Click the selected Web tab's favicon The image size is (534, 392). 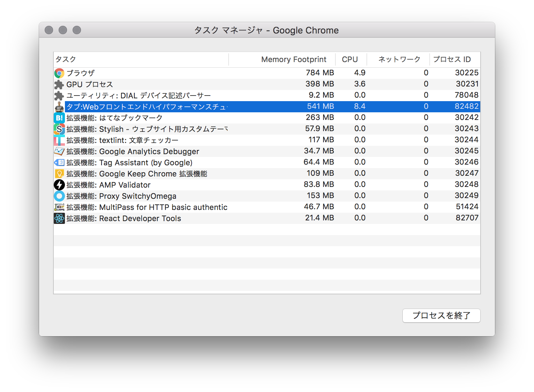[x=59, y=107]
